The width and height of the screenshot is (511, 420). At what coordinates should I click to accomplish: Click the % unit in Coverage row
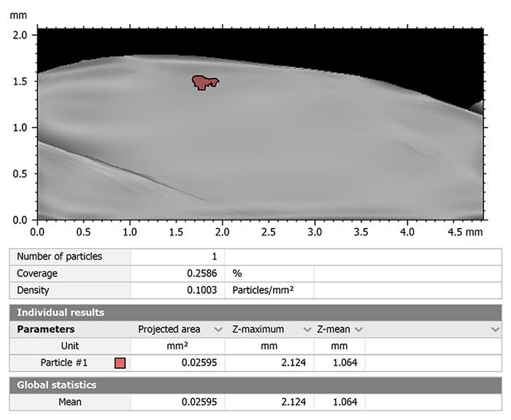pos(237,273)
